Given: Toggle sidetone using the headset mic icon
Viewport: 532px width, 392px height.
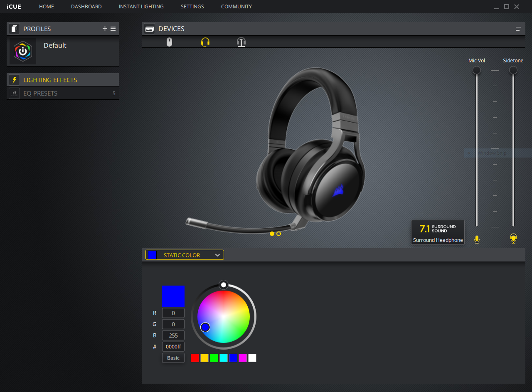Looking at the screenshot, I should (513, 238).
